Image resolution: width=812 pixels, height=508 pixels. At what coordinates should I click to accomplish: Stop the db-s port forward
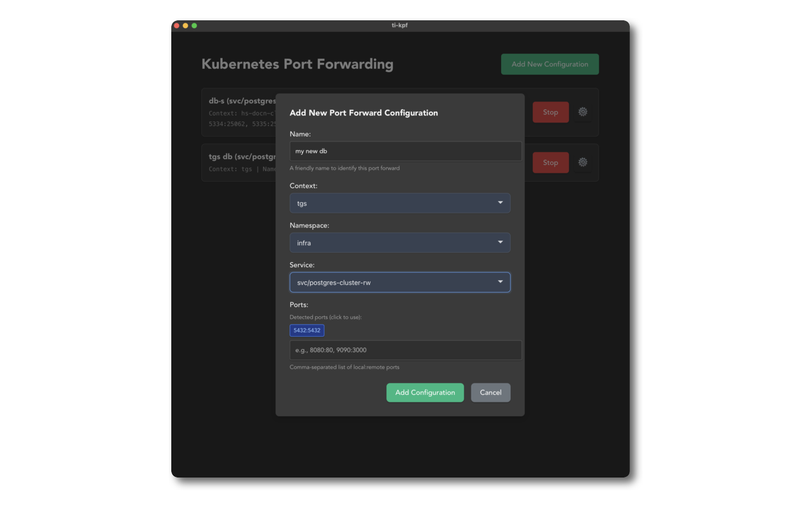550,112
